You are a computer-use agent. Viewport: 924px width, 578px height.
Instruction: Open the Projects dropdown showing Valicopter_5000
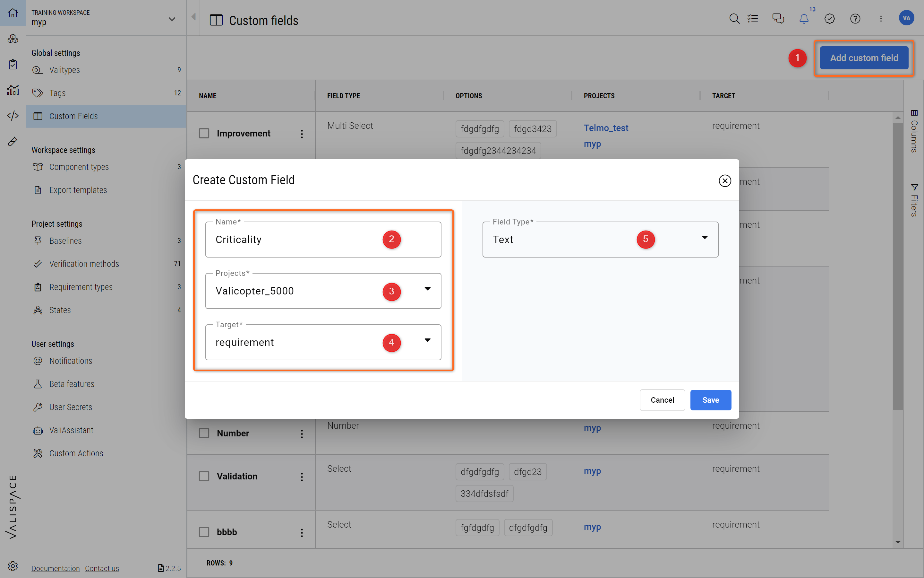point(323,291)
